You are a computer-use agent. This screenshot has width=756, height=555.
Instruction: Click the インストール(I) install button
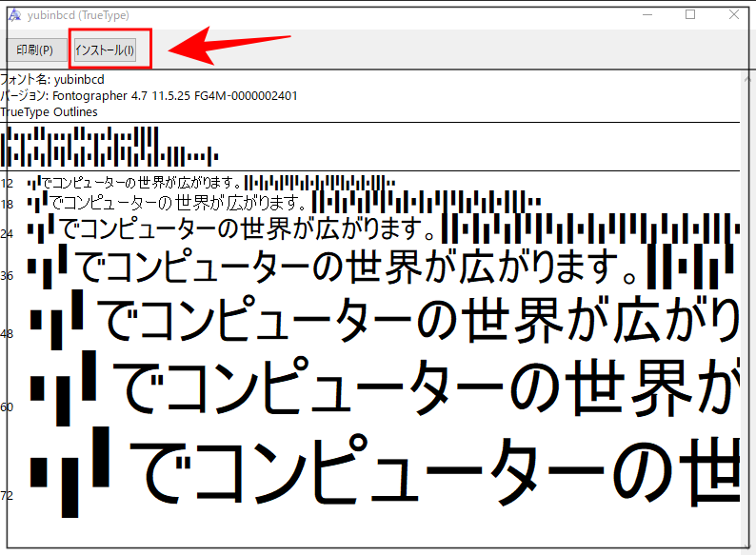[106, 50]
